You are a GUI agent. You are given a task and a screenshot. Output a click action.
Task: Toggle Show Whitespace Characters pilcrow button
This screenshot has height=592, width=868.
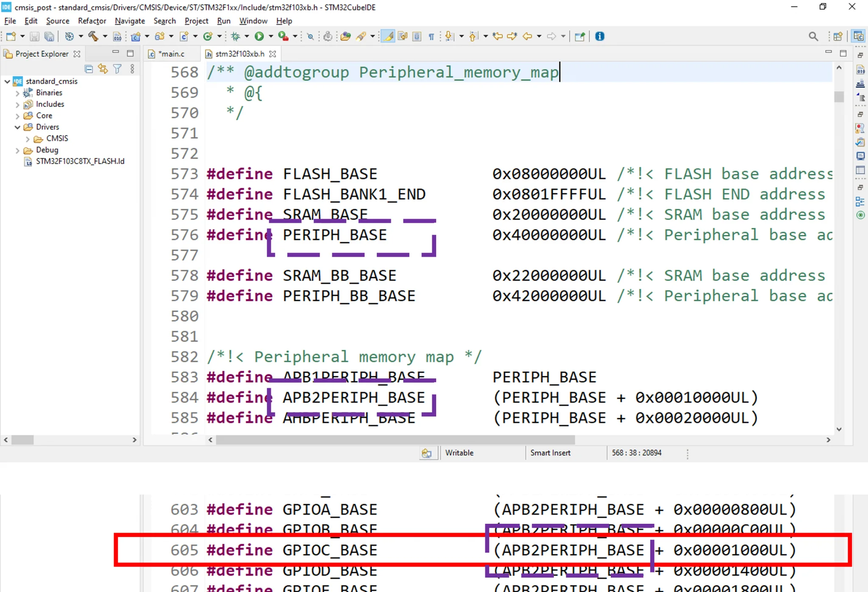(x=431, y=36)
